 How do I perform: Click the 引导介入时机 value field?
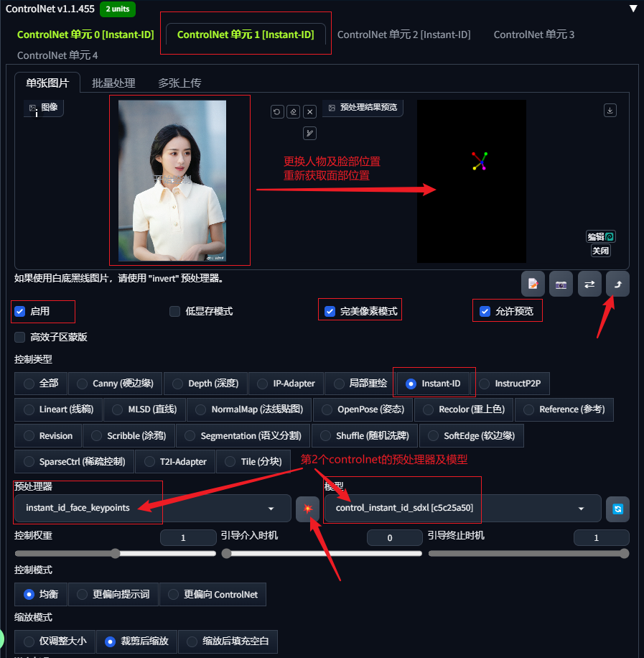click(x=394, y=537)
